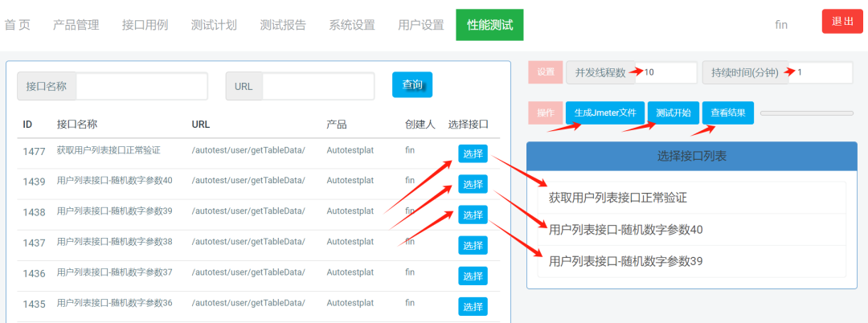868x323 pixels.
Task: Select 获取用户列表接口正常验证 in selected list
Action: (x=691, y=198)
